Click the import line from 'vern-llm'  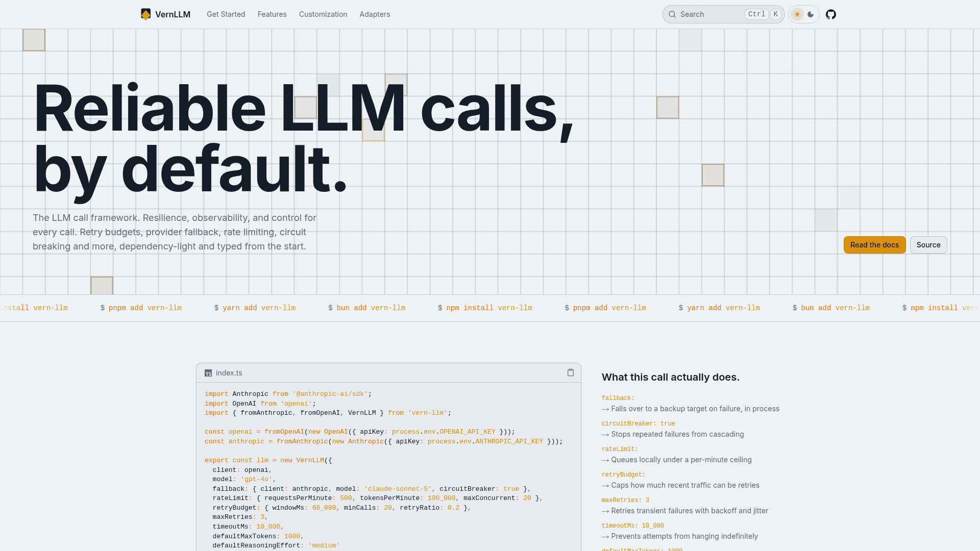tap(328, 413)
